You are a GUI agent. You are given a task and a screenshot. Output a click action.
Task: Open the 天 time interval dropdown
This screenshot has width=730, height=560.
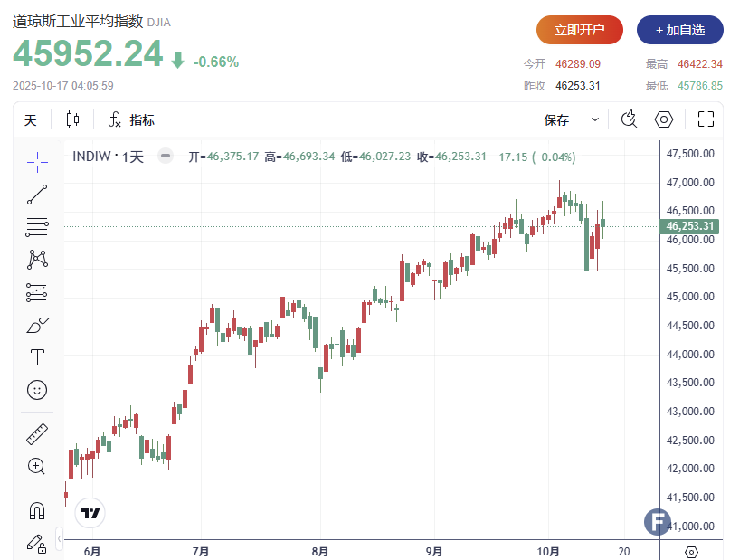click(x=31, y=119)
